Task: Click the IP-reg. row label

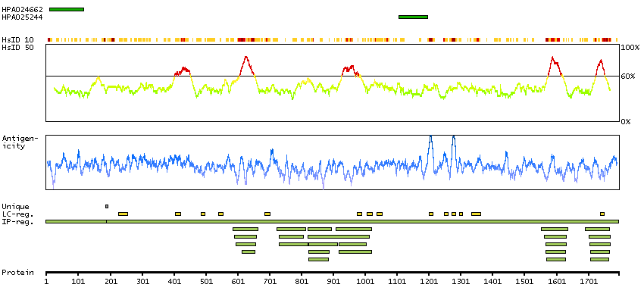Action: click(17, 221)
